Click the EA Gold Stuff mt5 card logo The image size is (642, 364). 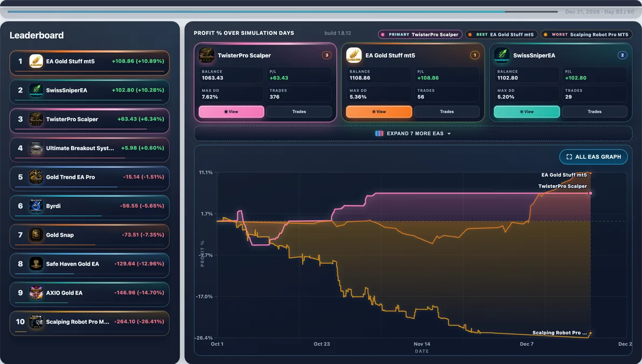pos(354,55)
